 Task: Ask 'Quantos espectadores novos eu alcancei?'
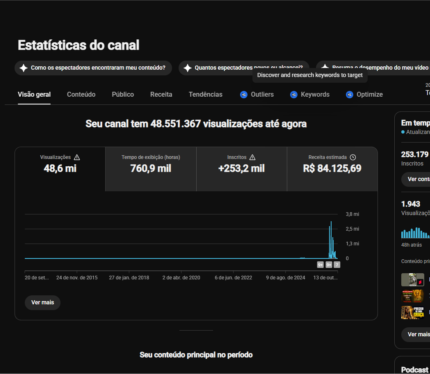244,68
